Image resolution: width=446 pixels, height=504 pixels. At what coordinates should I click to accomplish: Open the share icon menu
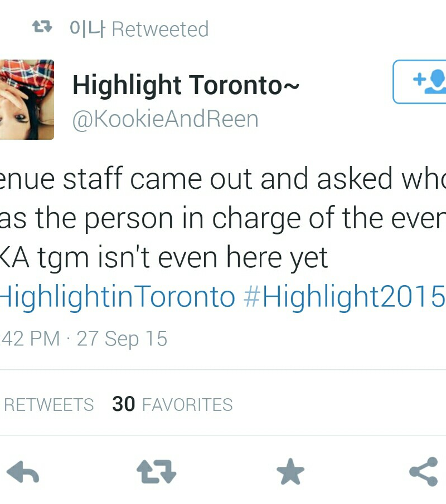424,472
